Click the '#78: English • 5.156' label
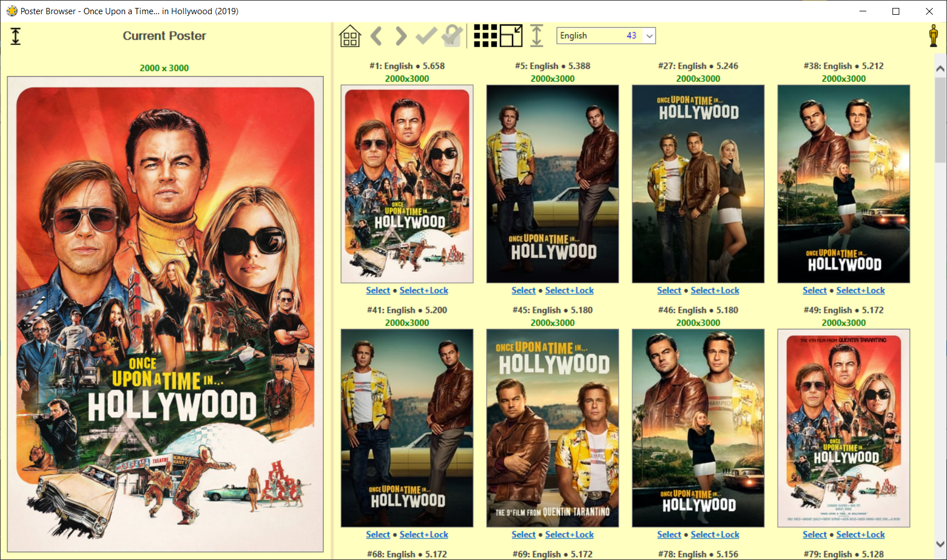947x560 pixels. (698, 554)
